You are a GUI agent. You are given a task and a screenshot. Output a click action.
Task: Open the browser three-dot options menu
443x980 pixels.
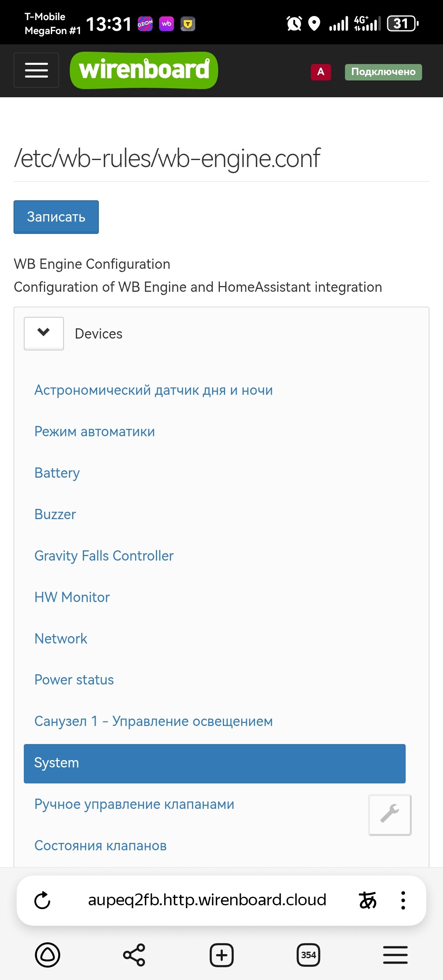click(x=403, y=900)
